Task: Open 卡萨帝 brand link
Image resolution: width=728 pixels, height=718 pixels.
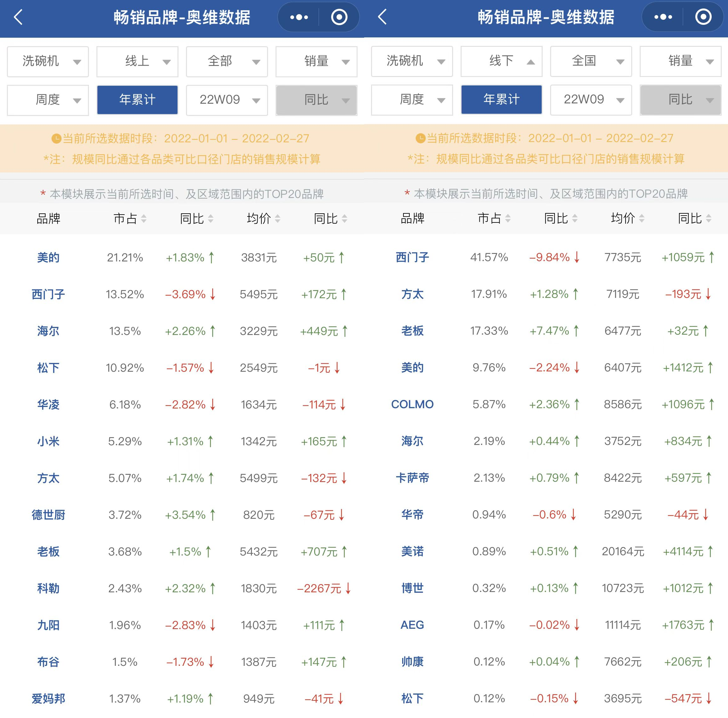Action: [x=412, y=478]
